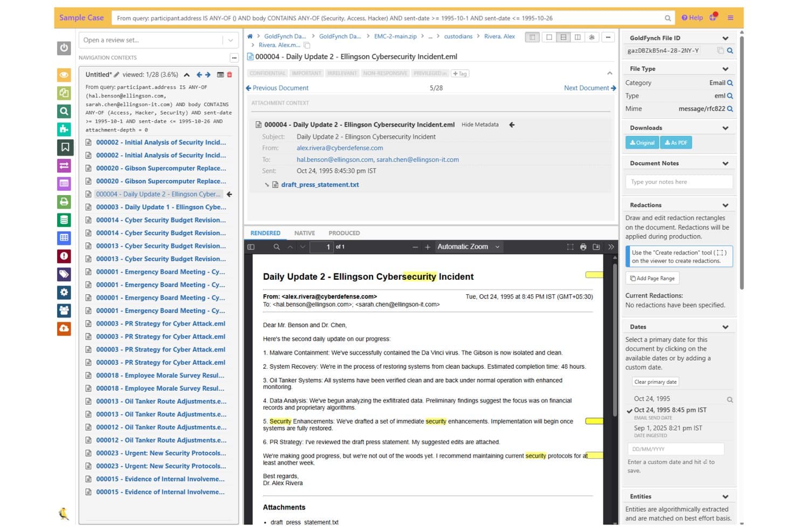Open the Help menu

click(692, 18)
